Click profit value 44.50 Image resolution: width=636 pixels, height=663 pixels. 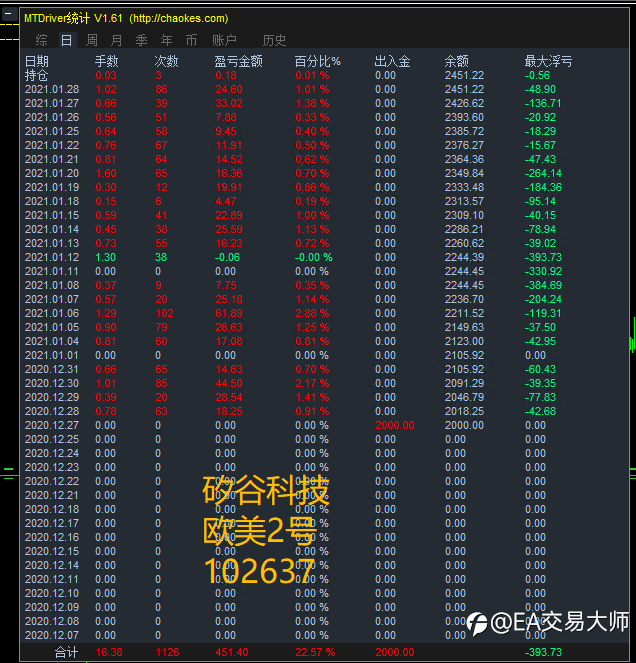coord(229,383)
